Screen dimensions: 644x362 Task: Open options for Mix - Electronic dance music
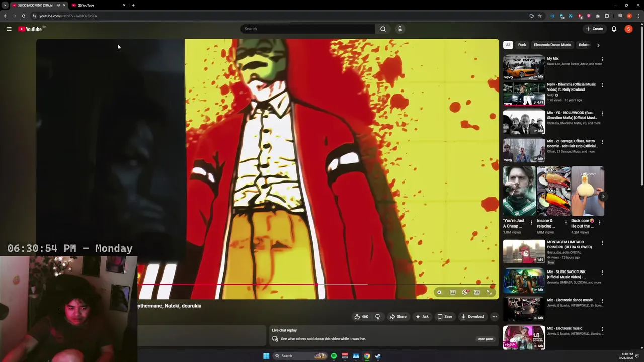coord(602,301)
